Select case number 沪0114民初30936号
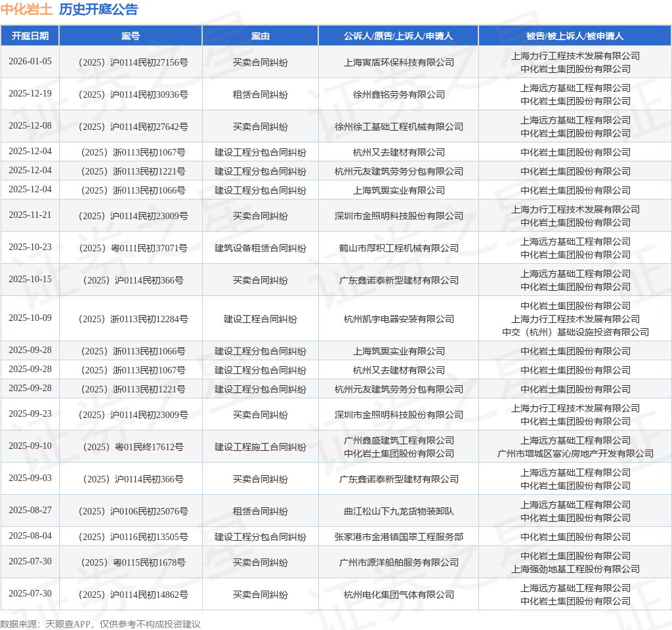The height and width of the screenshot is (630, 672). [133, 94]
